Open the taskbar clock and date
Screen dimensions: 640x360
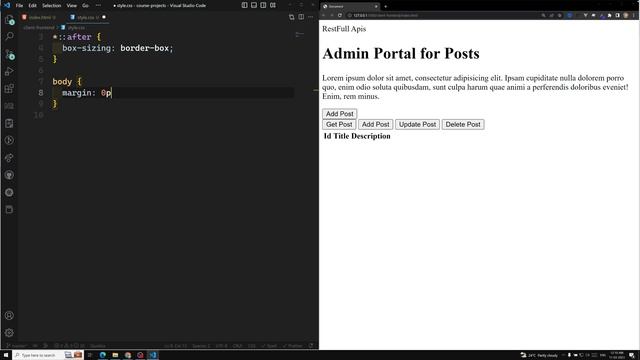pyautogui.click(x=617, y=355)
